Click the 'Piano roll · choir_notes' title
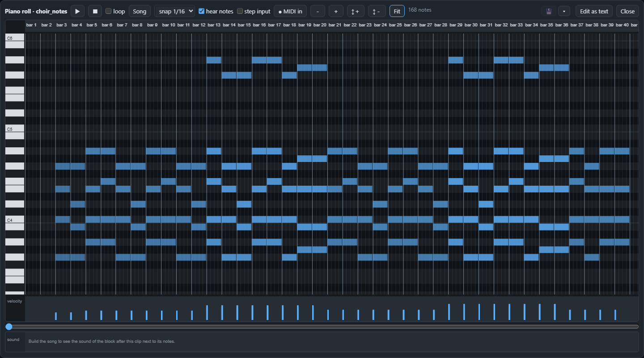644x358 pixels. (x=36, y=11)
